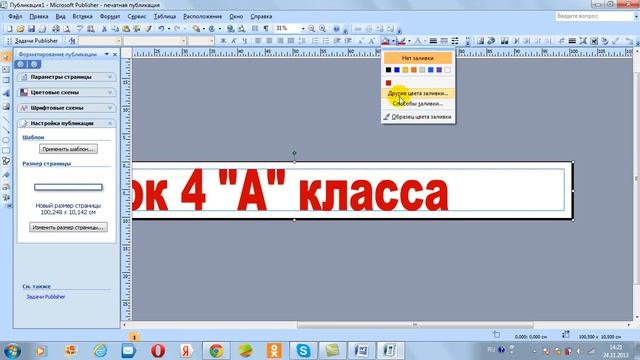Click the Line/Border Style icon

click(x=433, y=41)
